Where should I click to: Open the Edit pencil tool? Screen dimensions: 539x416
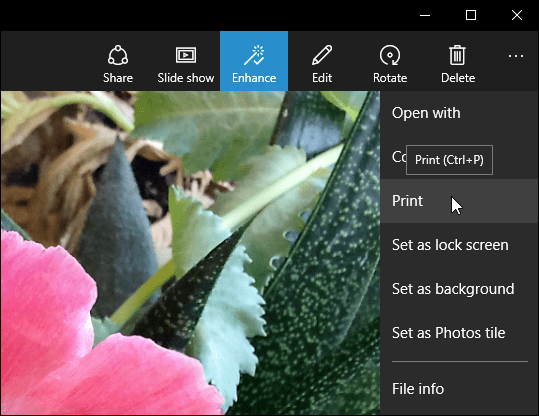coord(322,62)
